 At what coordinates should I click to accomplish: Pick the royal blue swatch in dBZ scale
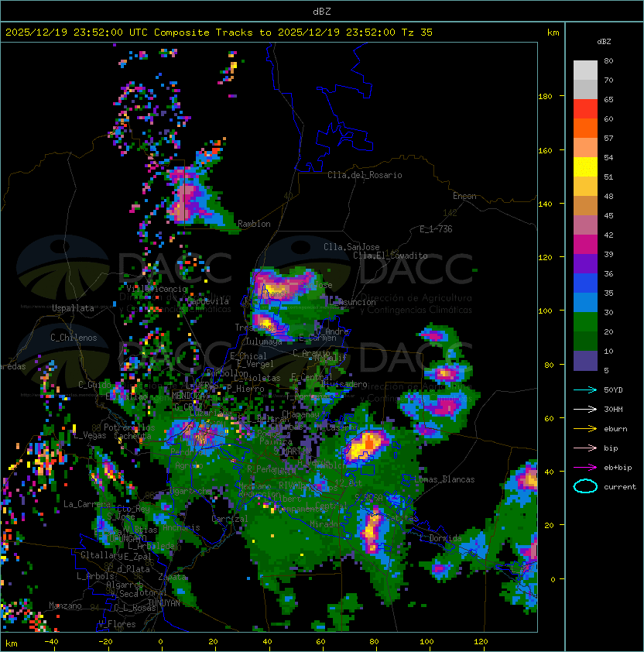point(585,283)
